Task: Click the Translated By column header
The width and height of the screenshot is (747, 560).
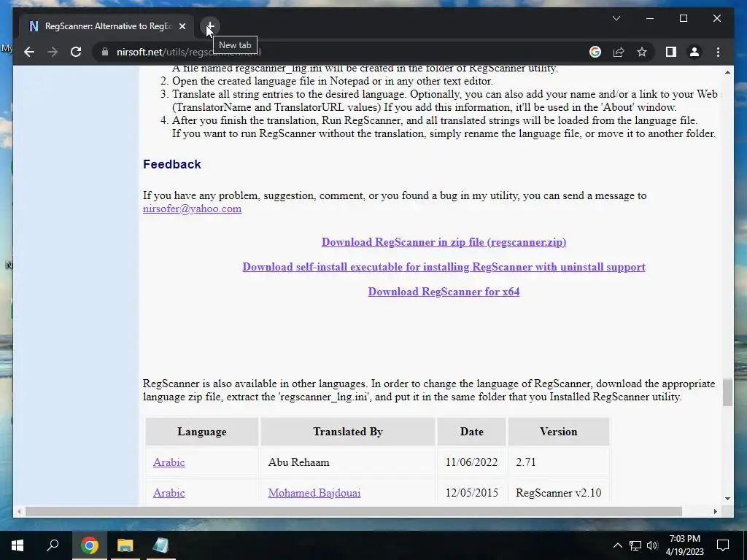Action: (348, 432)
